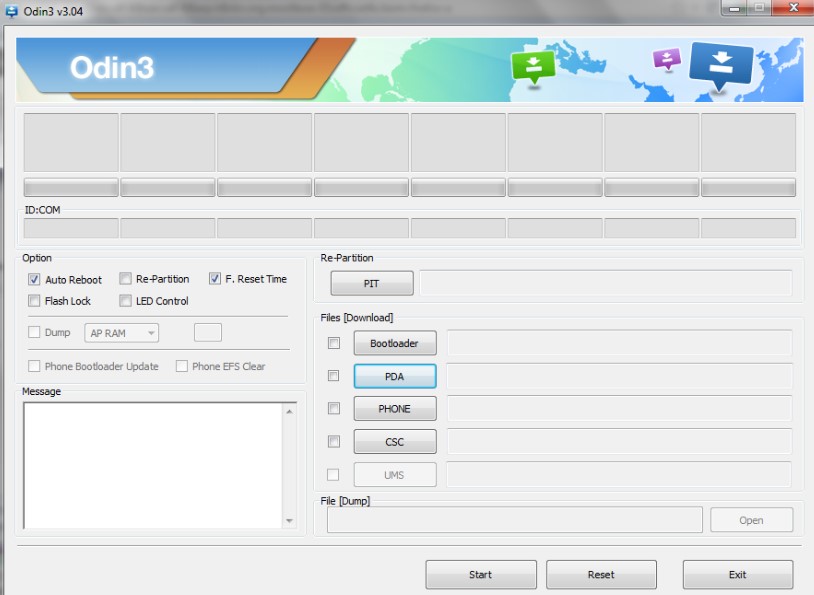Image resolution: width=814 pixels, height=595 pixels.
Task: Enable the Re-Partition option checkbox
Action: point(125,279)
